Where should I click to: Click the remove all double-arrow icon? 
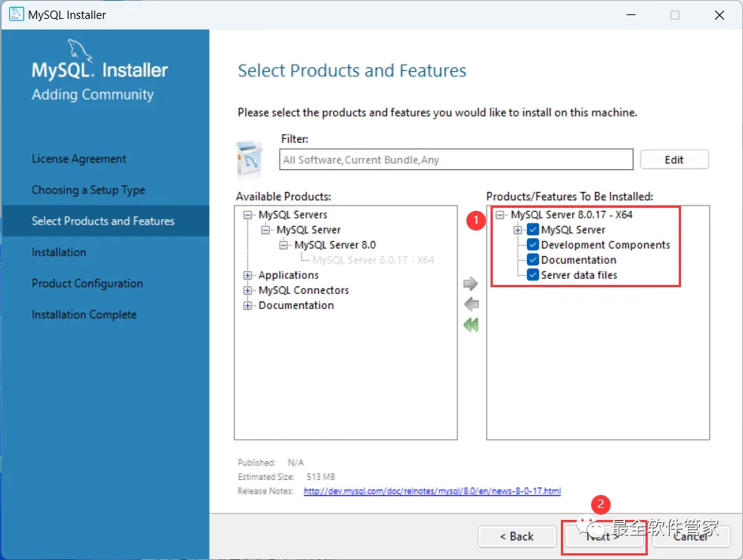pyautogui.click(x=471, y=325)
